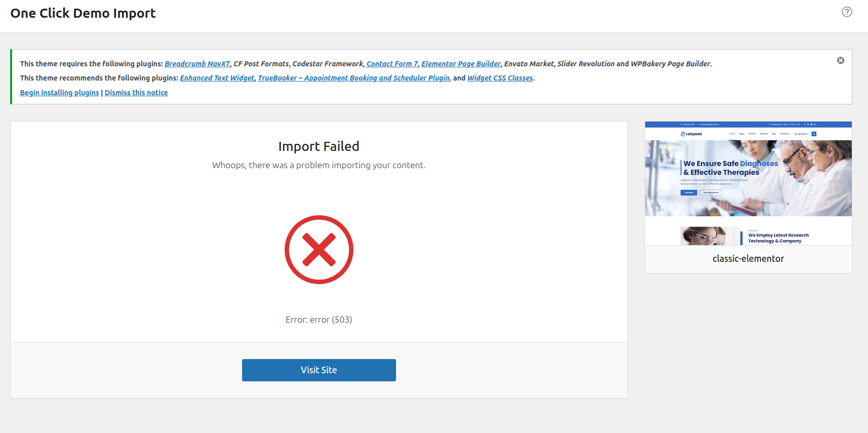
Task: Close the plugin notice with X icon
Action: coord(841,60)
